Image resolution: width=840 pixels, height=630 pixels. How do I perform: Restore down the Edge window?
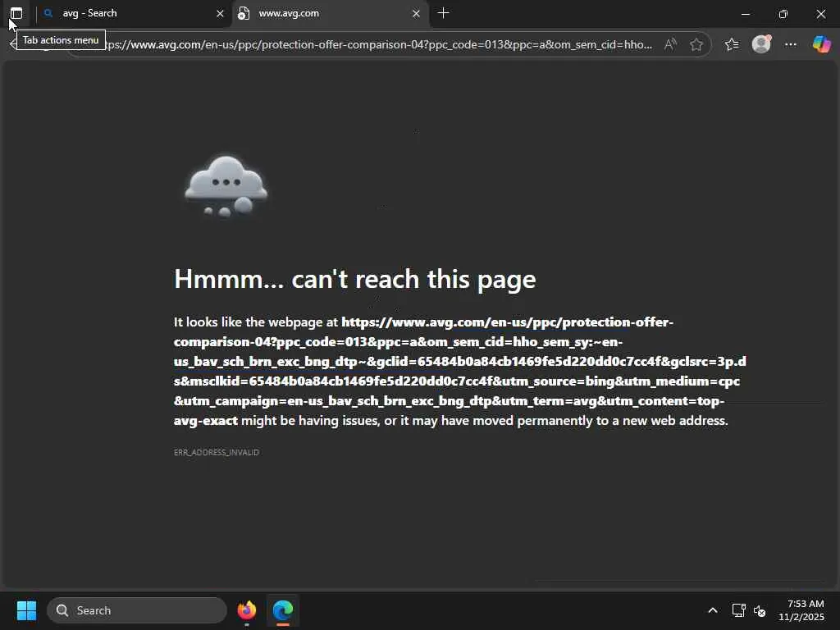(x=783, y=14)
